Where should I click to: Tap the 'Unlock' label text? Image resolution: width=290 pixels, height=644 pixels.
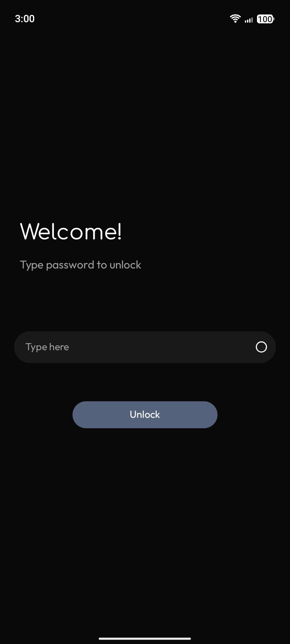pyautogui.click(x=145, y=415)
